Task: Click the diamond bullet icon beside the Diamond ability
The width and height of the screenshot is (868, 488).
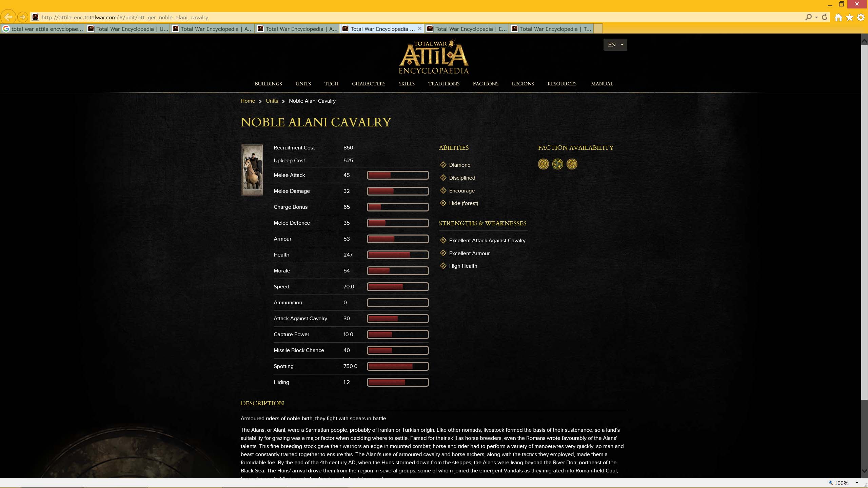Action: (443, 165)
